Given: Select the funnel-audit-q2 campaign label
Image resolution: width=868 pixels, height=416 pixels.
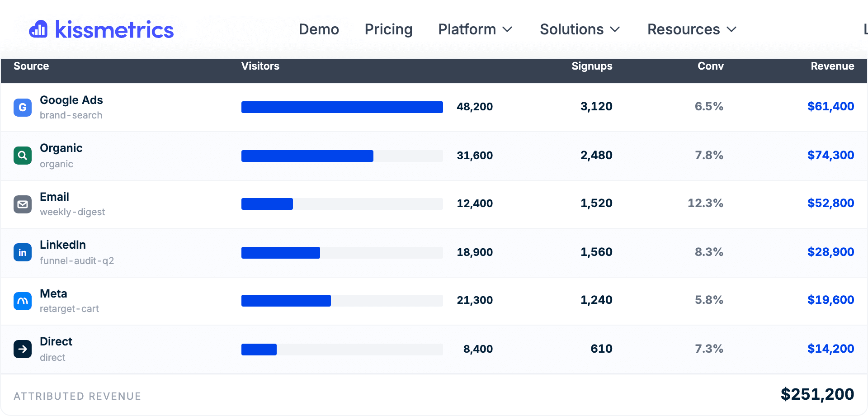Looking at the screenshot, I should [77, 261].
